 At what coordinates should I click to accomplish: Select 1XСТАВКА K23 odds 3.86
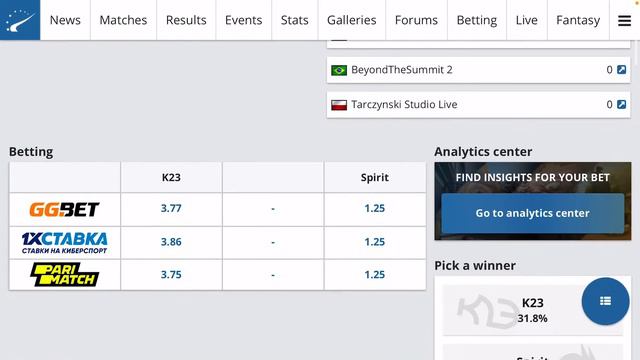(171, 242)
